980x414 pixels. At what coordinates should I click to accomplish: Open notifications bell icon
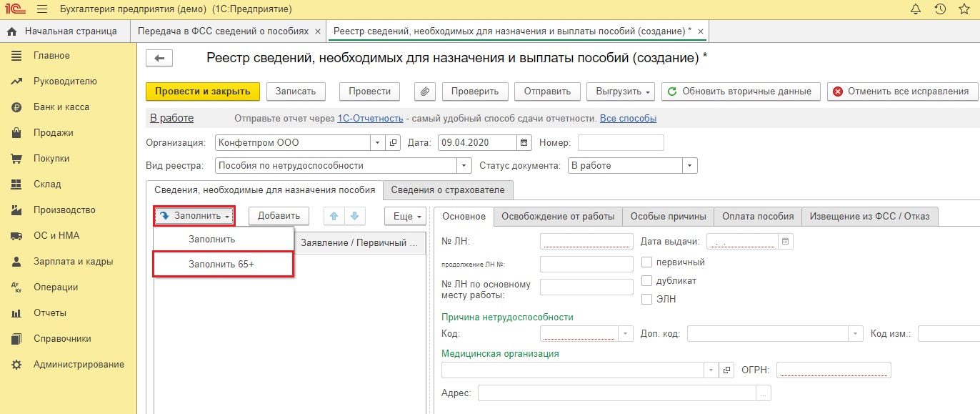pyautogui.click(x=916, y=9)
